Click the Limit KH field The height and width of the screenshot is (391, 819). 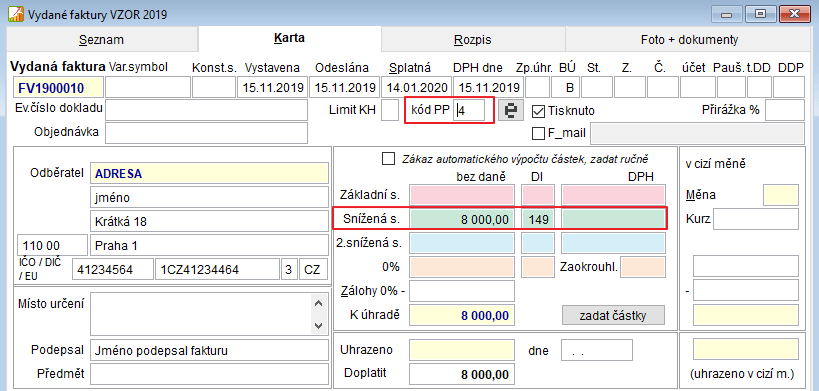tap(390, 111)
